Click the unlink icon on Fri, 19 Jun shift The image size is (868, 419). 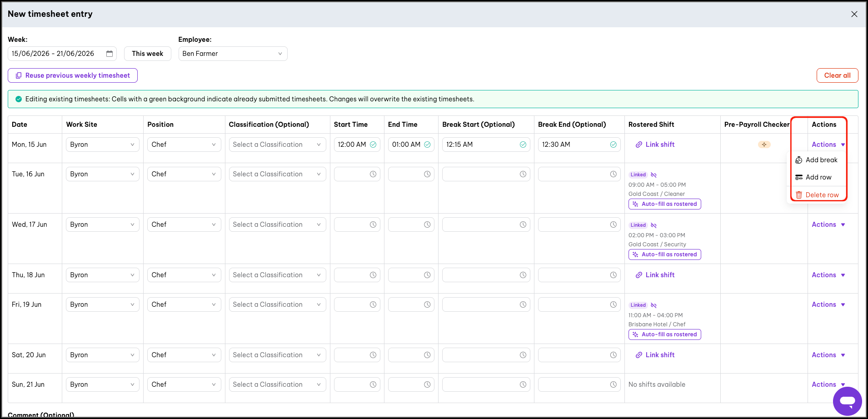click(653, 305)
